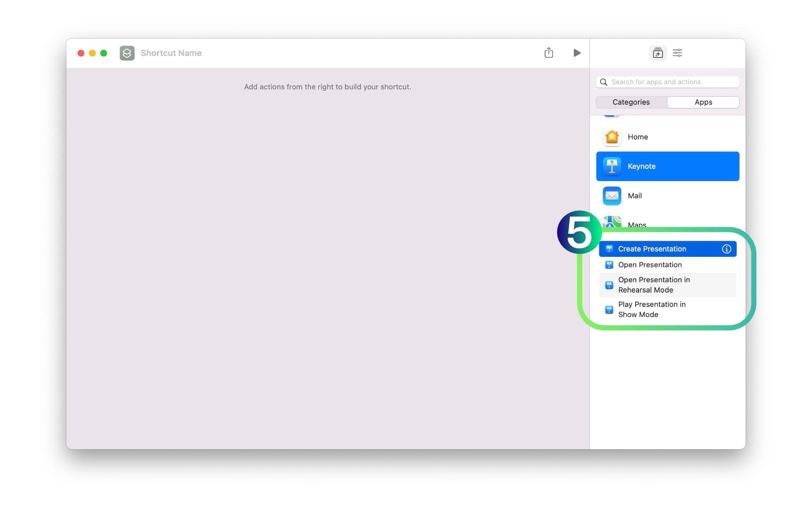
Task: Select Open Presentation in Rehearsal Mode
Action: click(654, 285)
